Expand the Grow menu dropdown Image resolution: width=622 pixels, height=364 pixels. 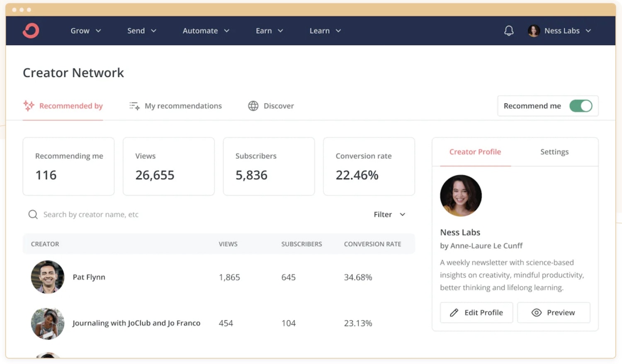coord(85,31)
